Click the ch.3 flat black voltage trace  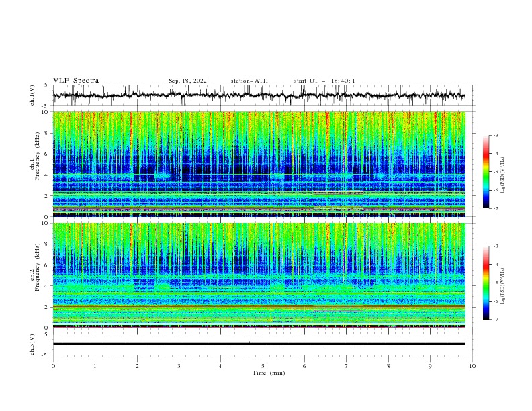tap(259, 344)
